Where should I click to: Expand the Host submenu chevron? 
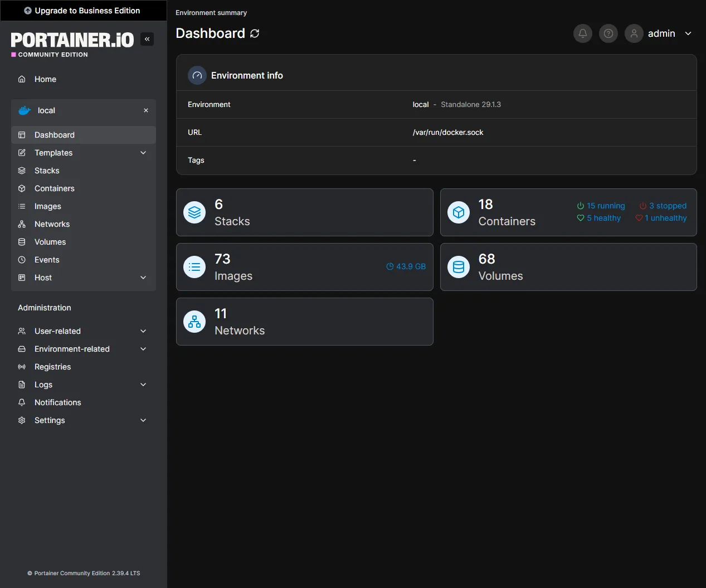143,278
